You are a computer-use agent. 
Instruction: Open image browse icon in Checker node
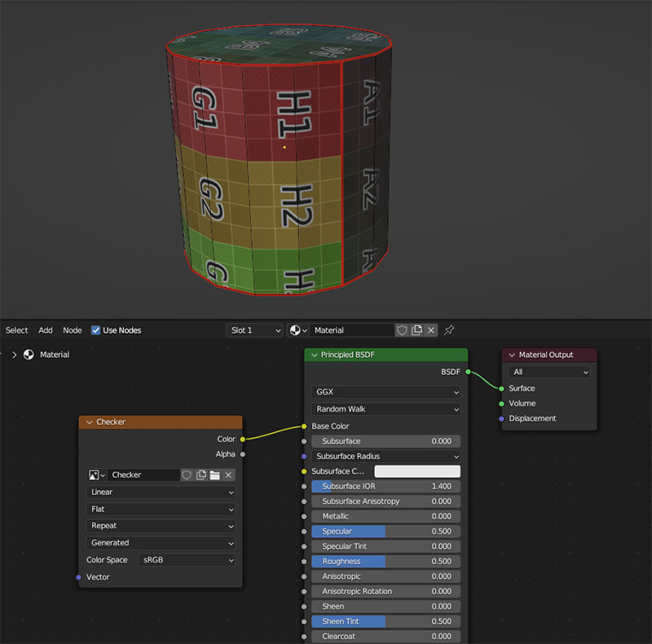tap(96, 474)
